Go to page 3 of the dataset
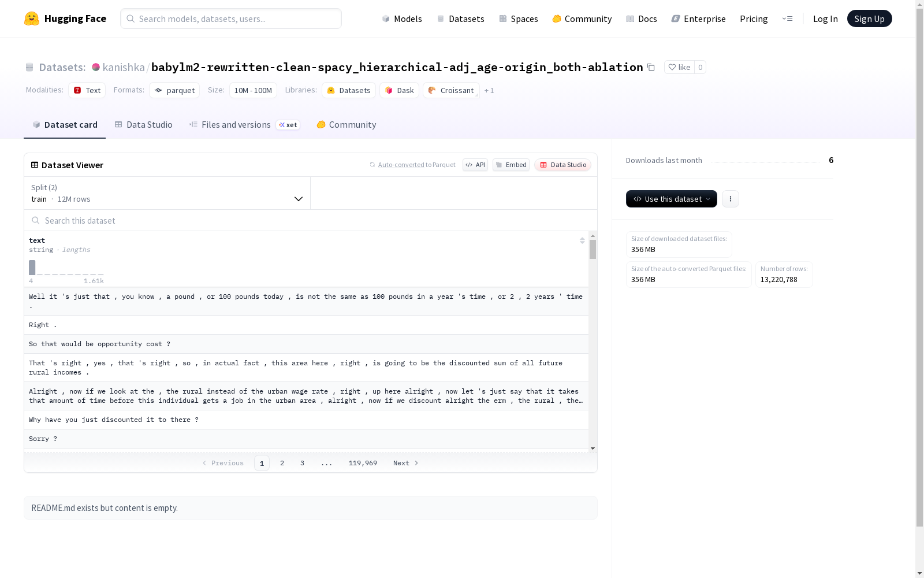This screenshot has height=578, width=924. point(302,463)
